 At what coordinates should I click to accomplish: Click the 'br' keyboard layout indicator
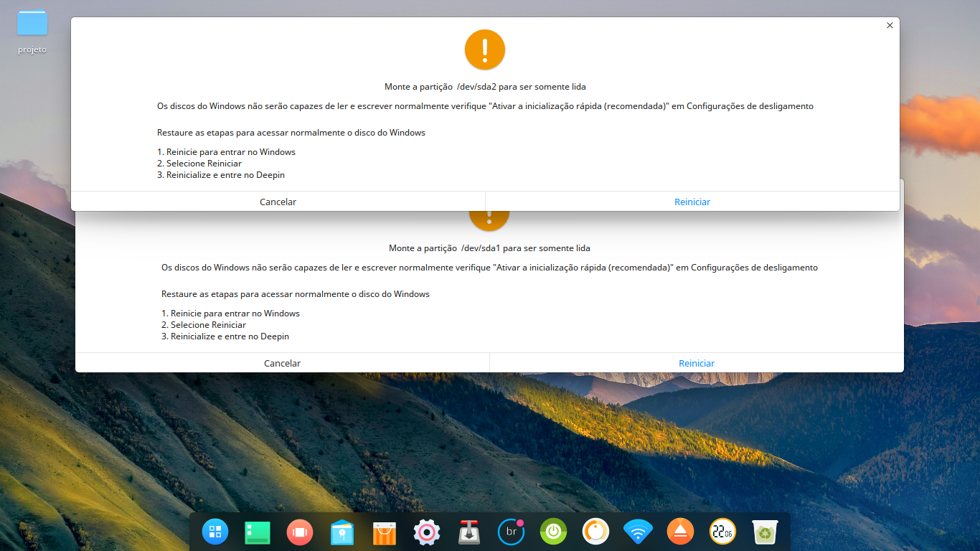point(511,532)
